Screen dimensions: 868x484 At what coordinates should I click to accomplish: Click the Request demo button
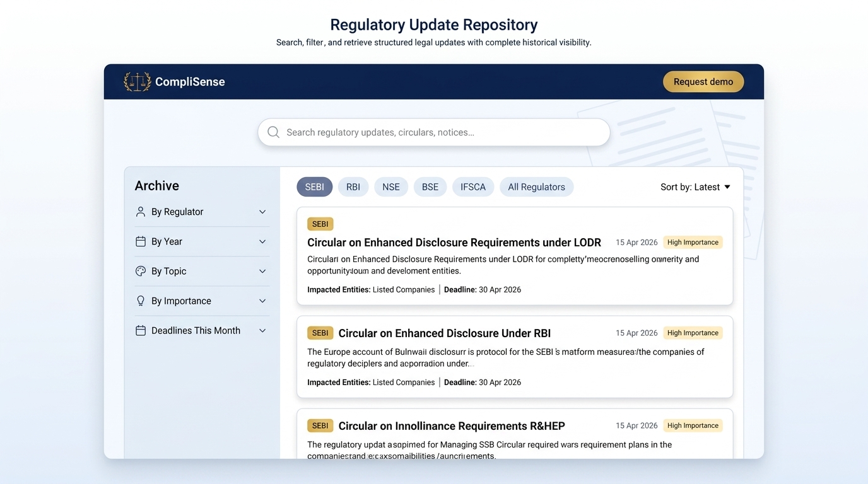[703, 82]
